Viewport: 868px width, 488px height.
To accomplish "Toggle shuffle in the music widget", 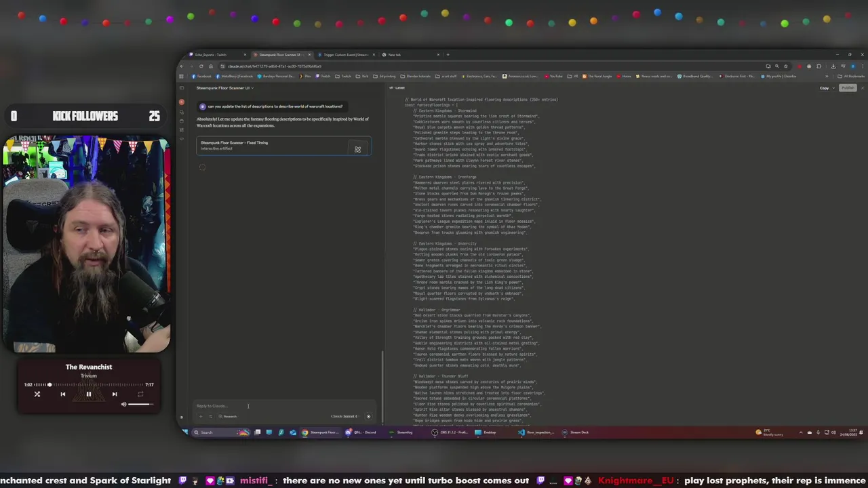I will point(37,394).
